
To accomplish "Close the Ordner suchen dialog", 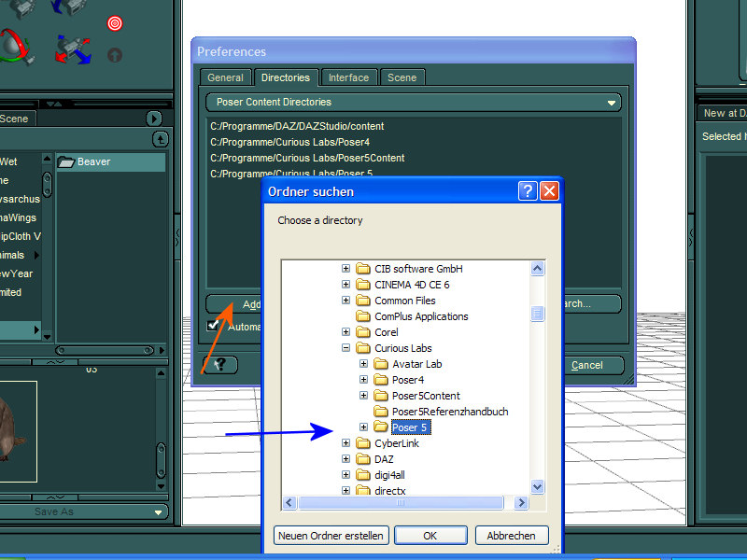I will click(x=549, y=191).
